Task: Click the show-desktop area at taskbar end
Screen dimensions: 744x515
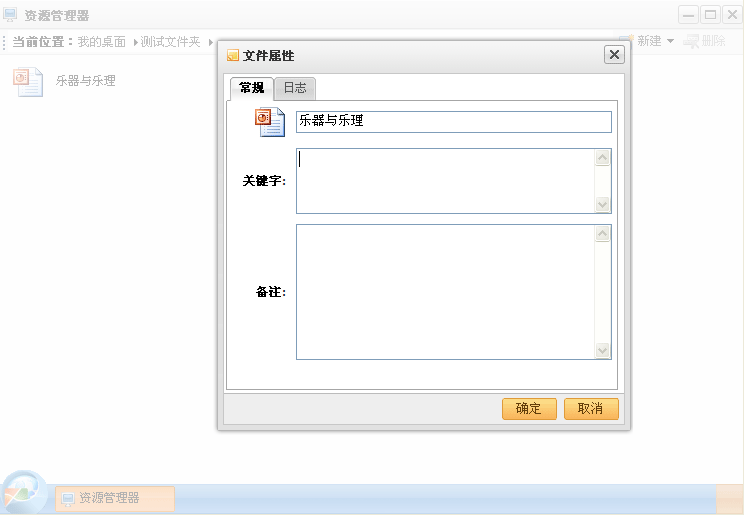Action: click(x=729, y=499)
